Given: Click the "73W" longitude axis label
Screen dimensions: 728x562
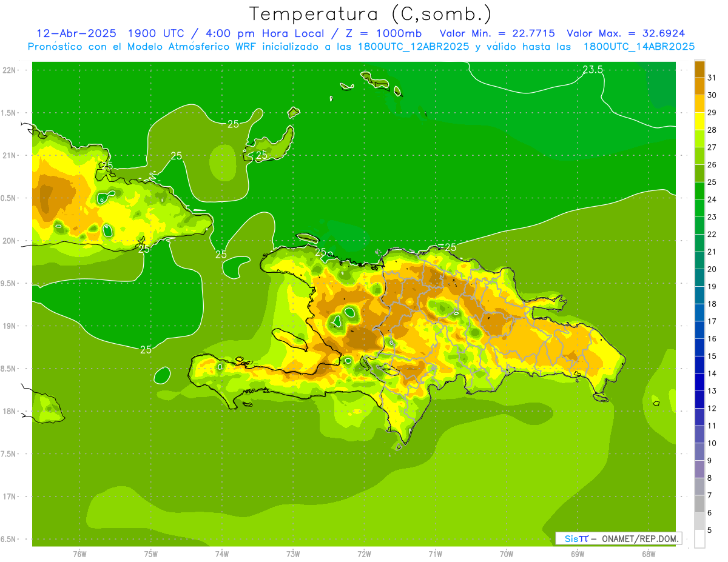Looking at the screenshot, I should [293, 554].
